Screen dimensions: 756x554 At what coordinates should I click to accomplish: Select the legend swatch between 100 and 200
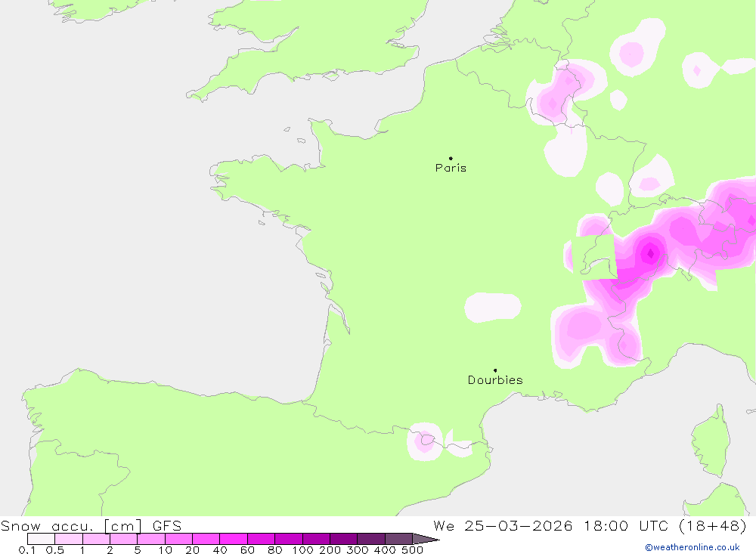pos(316,539)
